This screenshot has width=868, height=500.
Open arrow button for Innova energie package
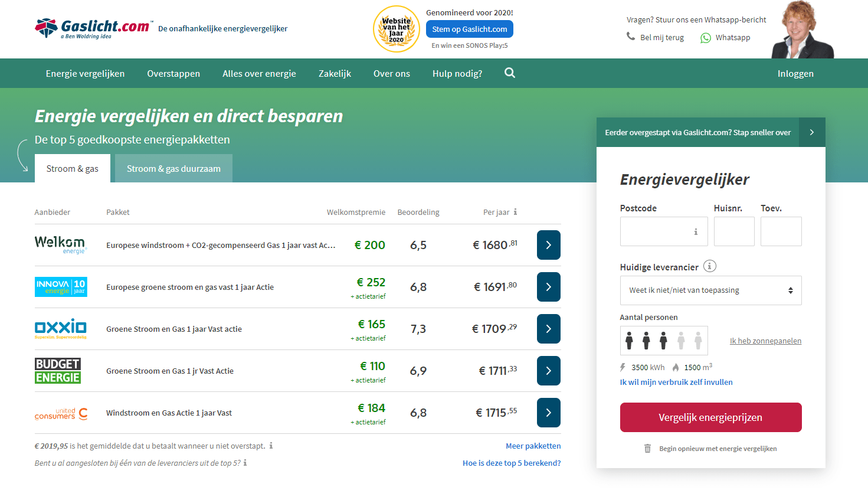pos(549,287)
